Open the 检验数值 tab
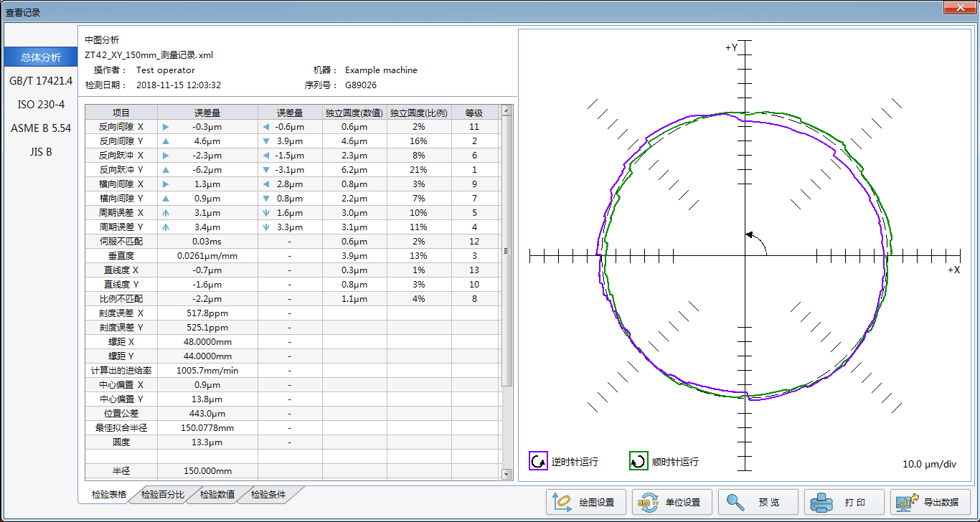 tap(217, 495)
